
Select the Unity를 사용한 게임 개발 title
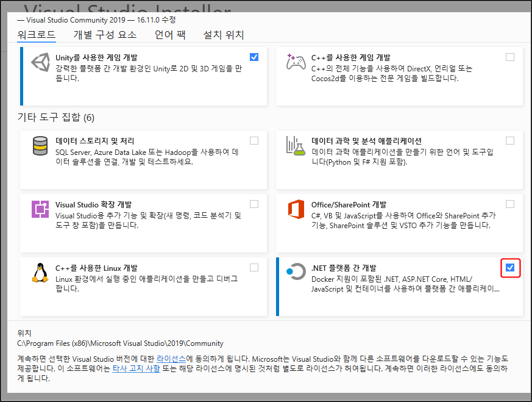[96, 58]
